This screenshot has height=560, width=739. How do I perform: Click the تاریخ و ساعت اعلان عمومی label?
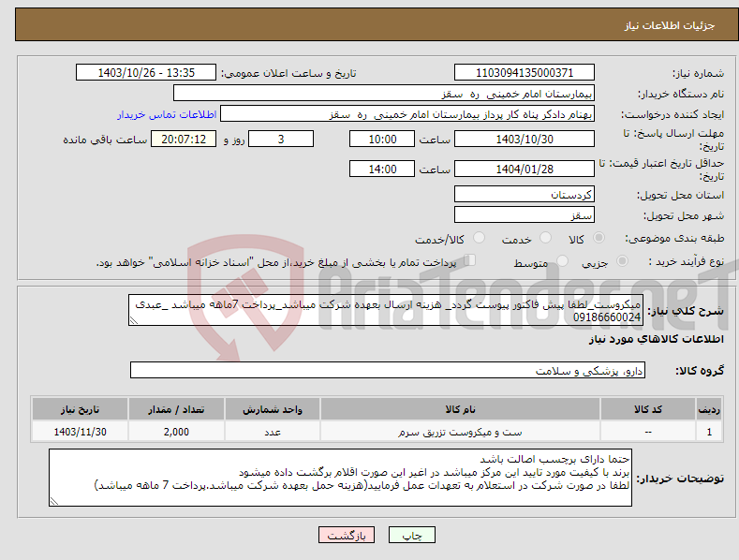(x=288, y=74)
